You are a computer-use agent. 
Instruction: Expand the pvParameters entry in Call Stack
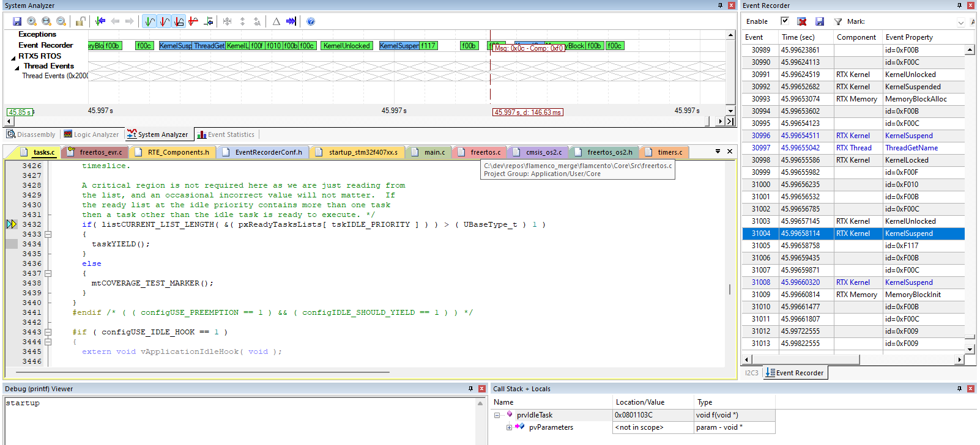tap(509, 427)
